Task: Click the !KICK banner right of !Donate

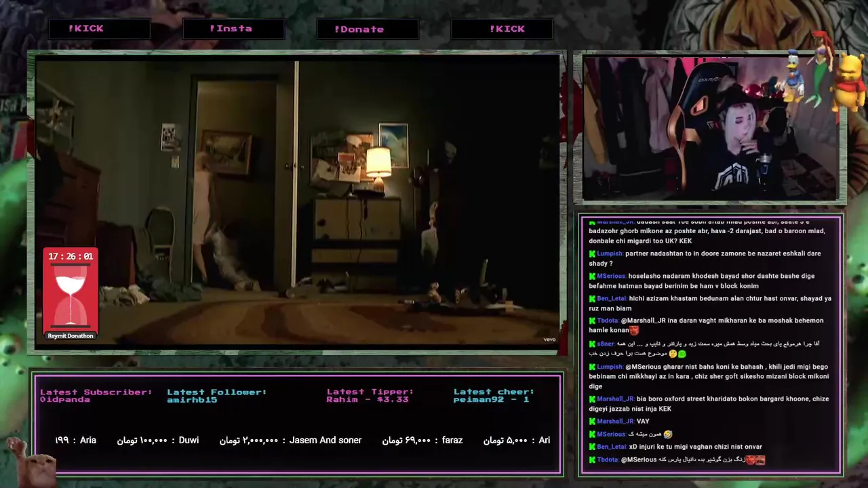Action: click(502, 28)
